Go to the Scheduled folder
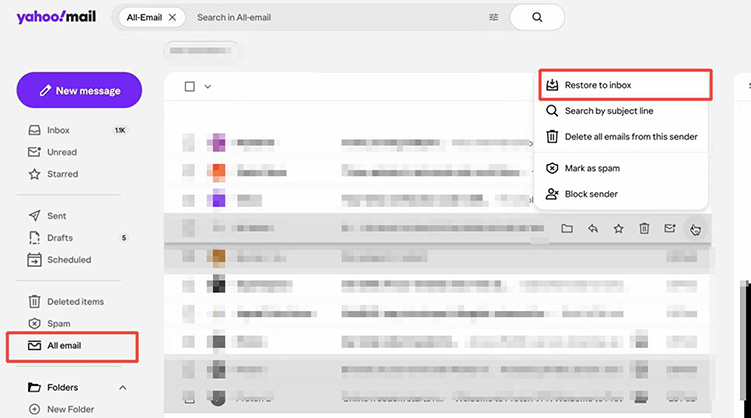Viewport: 751px width, 418px height. pos(68,260)
